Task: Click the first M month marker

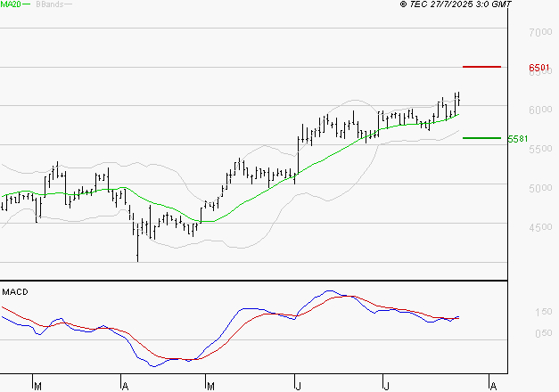Action: click(x=37, y=386)
